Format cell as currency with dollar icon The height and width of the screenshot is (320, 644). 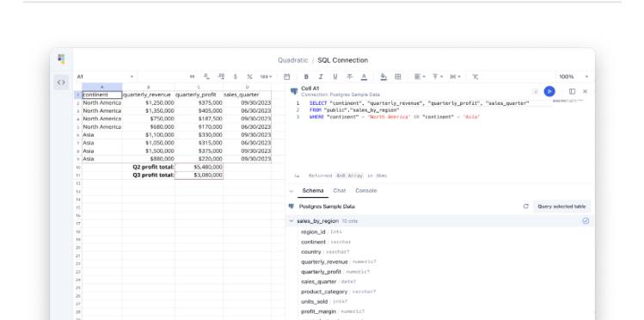click(236, 77)
